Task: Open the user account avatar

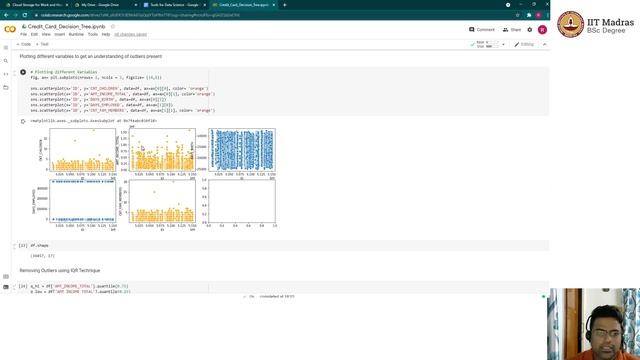Action: (x=542, y=30)
